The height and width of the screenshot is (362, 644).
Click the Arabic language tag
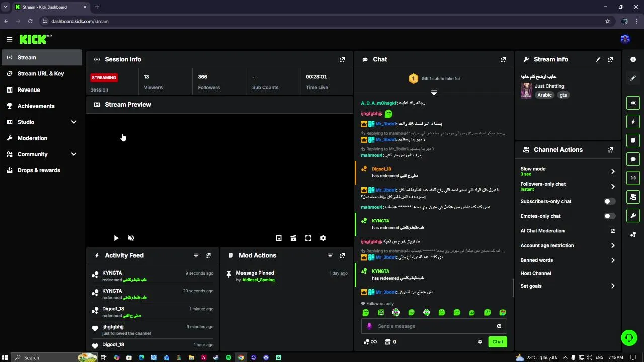point(544,95)
